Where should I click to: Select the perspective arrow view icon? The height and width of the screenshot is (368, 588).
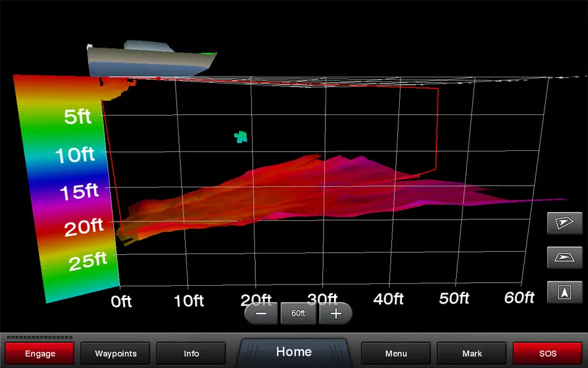(564, 257)
